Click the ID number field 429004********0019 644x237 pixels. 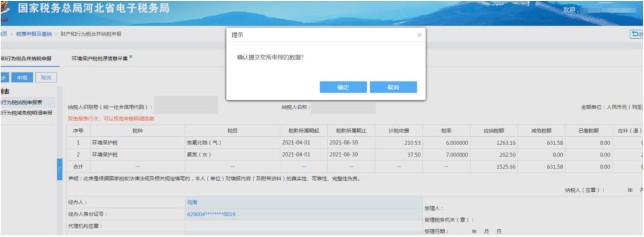tap(304, 214)
